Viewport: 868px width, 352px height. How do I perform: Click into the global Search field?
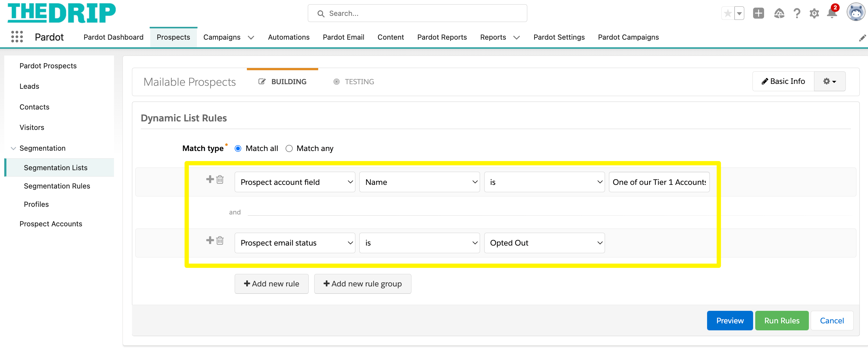coord(417,13)
